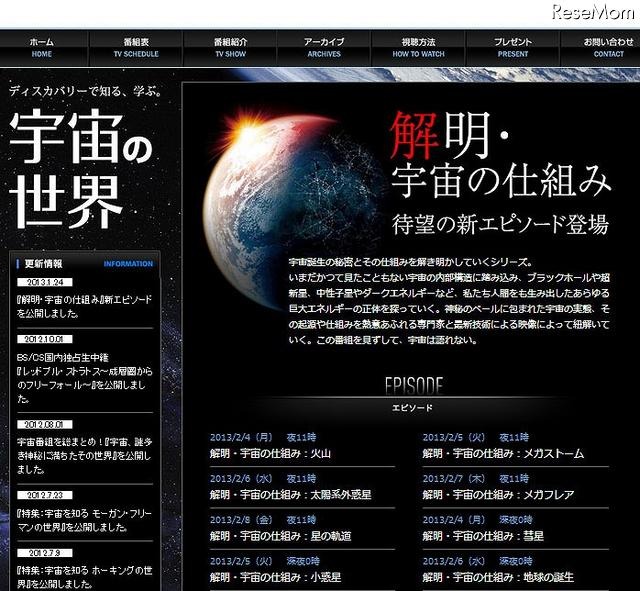Open the 2012.08.01 宇宙番組を総まとめ news entry

84,455
